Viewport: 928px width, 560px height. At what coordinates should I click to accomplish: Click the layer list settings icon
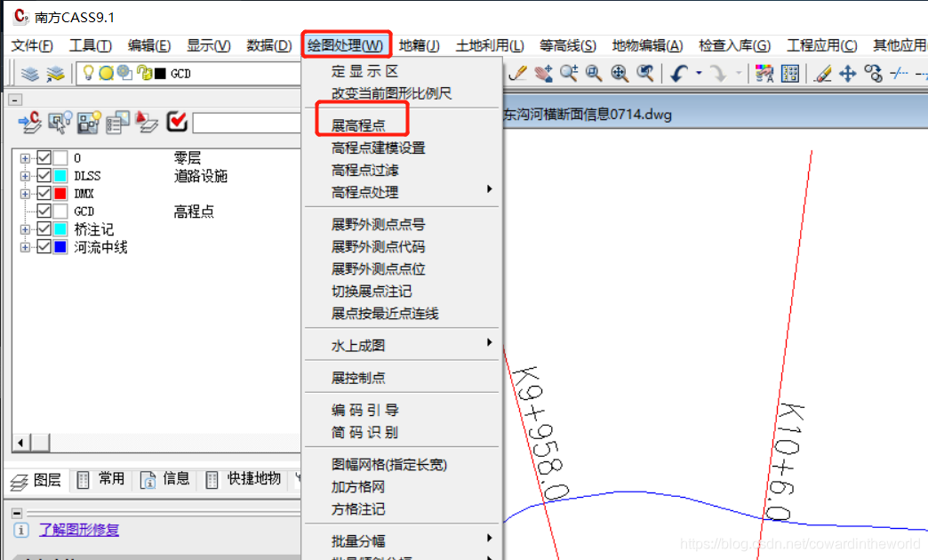click(117, 122)
